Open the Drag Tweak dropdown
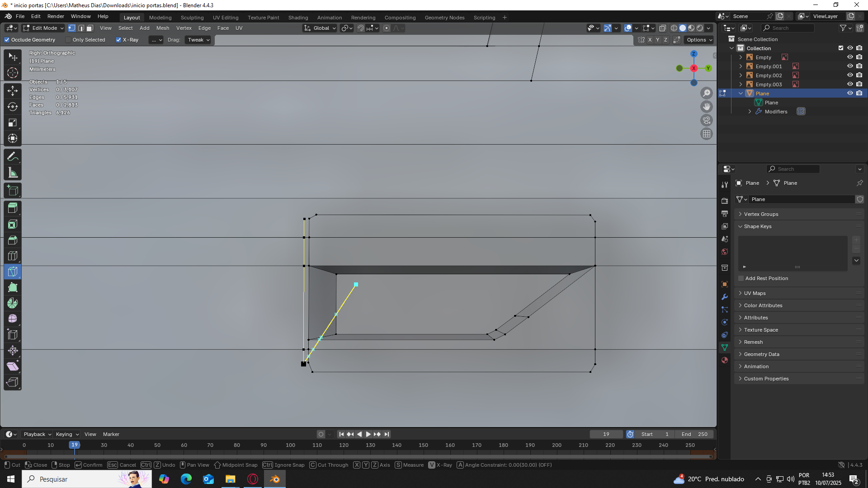The height and width of the screenshot is (488, 868). click(198, 40)
